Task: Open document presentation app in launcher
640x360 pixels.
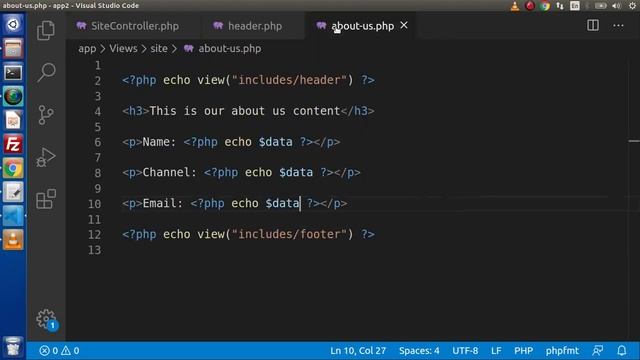Action: pos(13,120)
